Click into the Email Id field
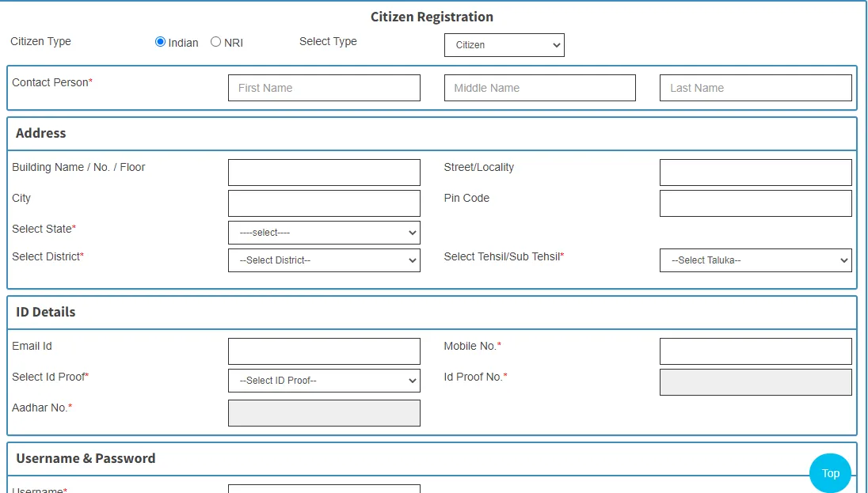Image resolution: width=868 pixels, height=493 pixels. tap(324, 351)
